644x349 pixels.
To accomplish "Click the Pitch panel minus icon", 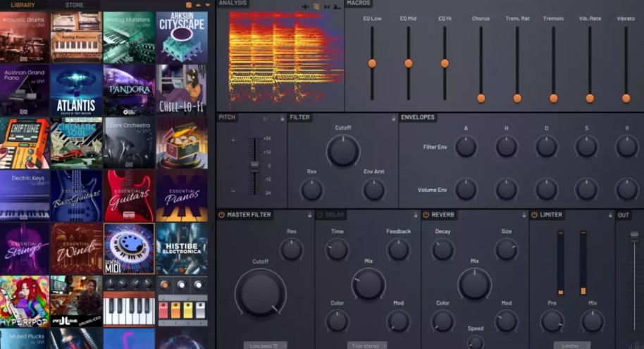I will coord(233,191).
